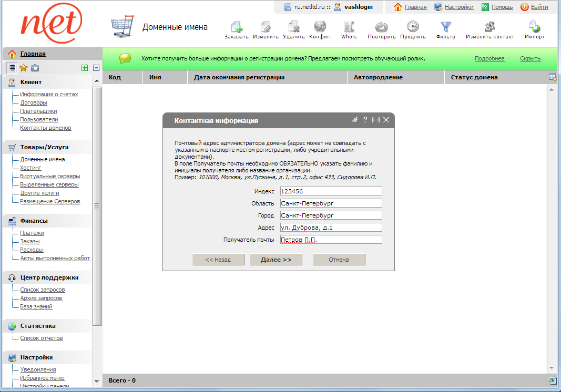Viewport: 561px width, 392px height.
Task: Open the Хостинг sidebar item
Action: [x=30, y=168]
